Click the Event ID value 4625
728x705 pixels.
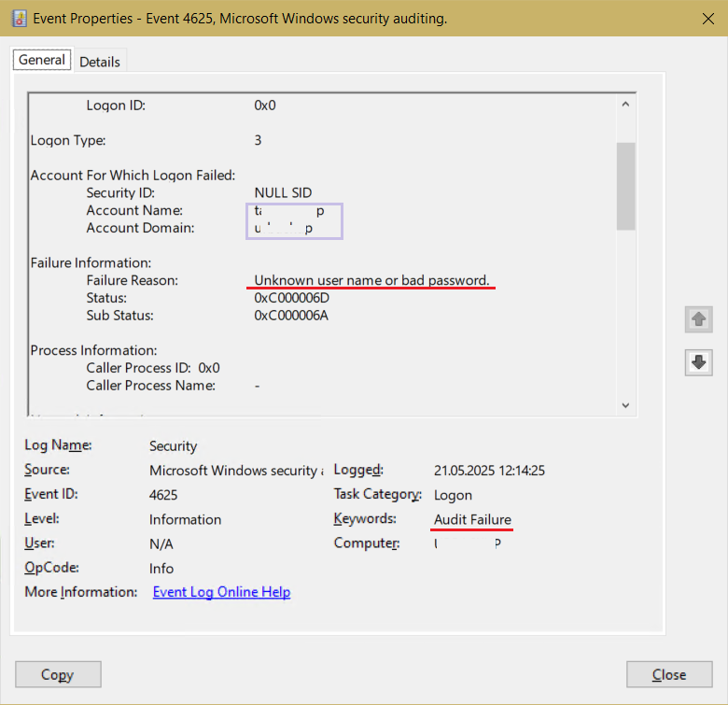point(163,495)
